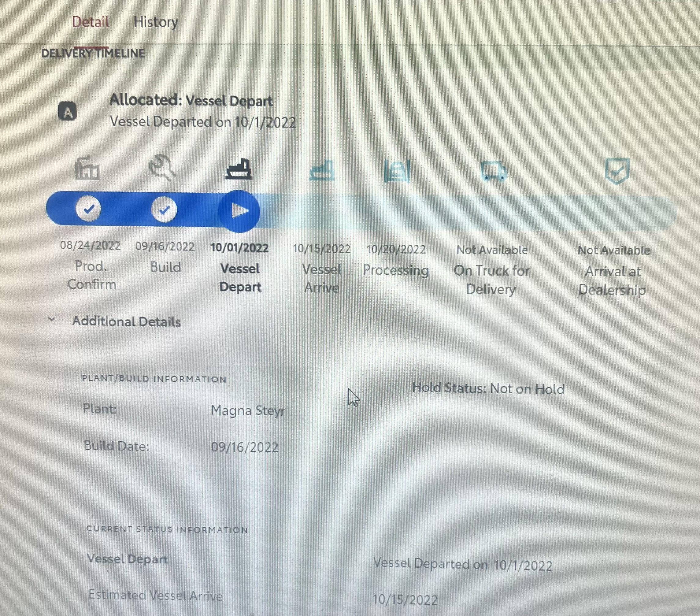Viewport: 700px width, 616px height.
Task: Select the Arrival at Dealership shield icon
Action: (617, 171)
